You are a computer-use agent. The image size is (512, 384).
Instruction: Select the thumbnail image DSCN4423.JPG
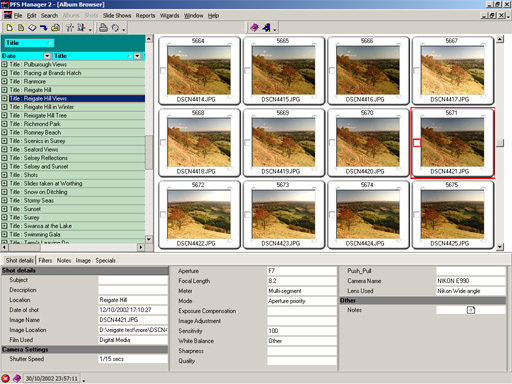pyautogui.click(x=283, y=215)
